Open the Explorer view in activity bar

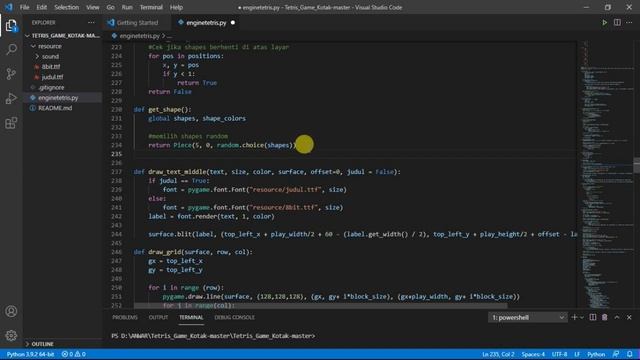[x=11, y=25]
